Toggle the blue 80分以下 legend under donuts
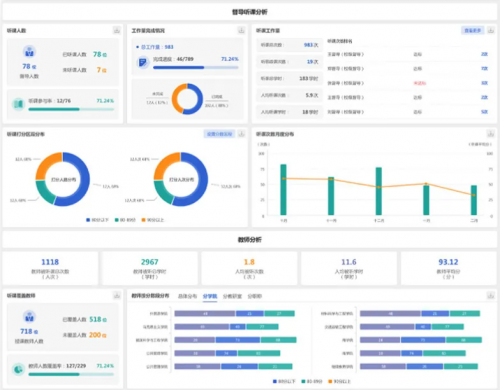The image size is (500, 390). tap(97, 220)
